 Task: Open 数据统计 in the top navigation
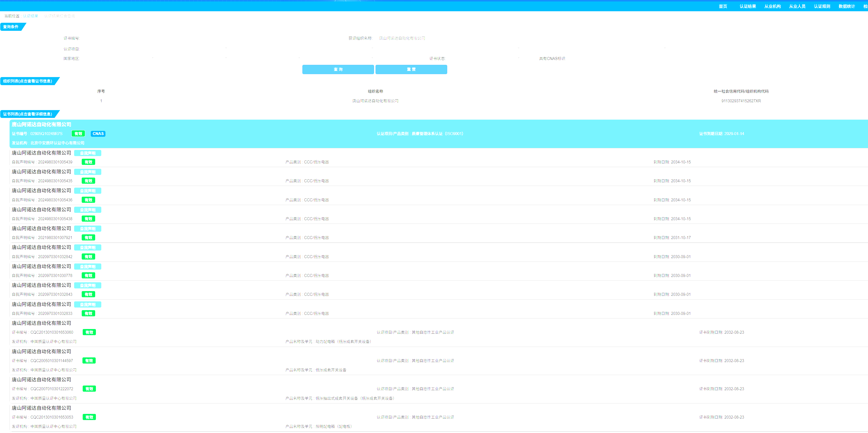coord(846,6)
